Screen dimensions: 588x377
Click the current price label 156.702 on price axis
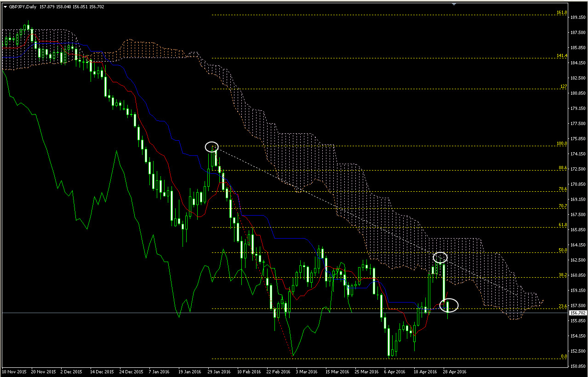[x=578, y=313]
